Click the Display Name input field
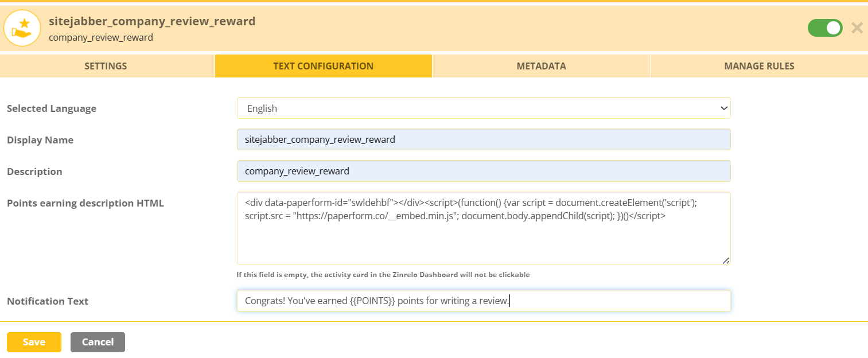Image resolution: width=868 pixels, height=358 pixels. point(484,139)
